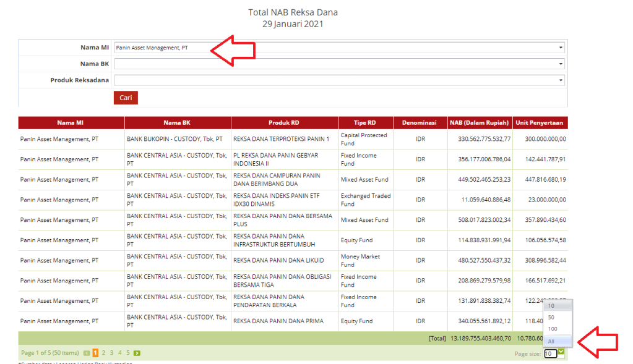Select 'All' in page size list
Image resolution: width=633 pixels, height=364 pixels.
tap(551, 341)
